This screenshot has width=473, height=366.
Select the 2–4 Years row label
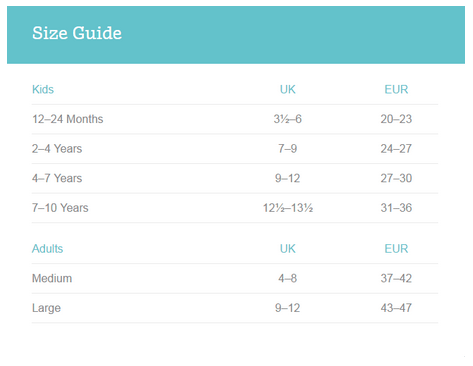point(57,149)
